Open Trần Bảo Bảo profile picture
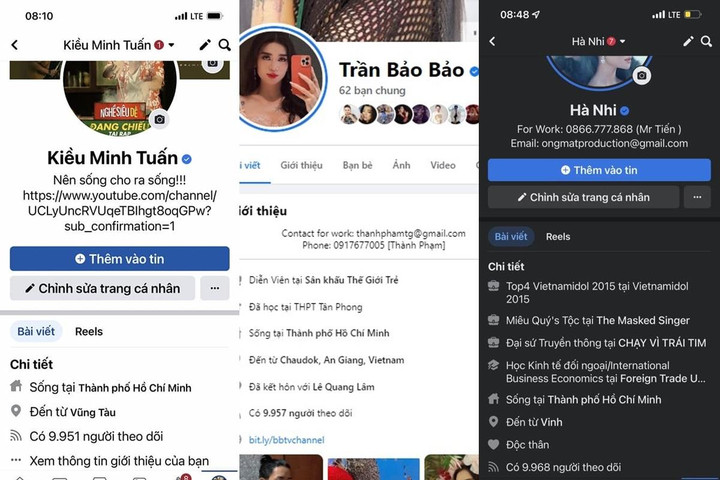This screenshot has width=720, height=480. point(280,79)
